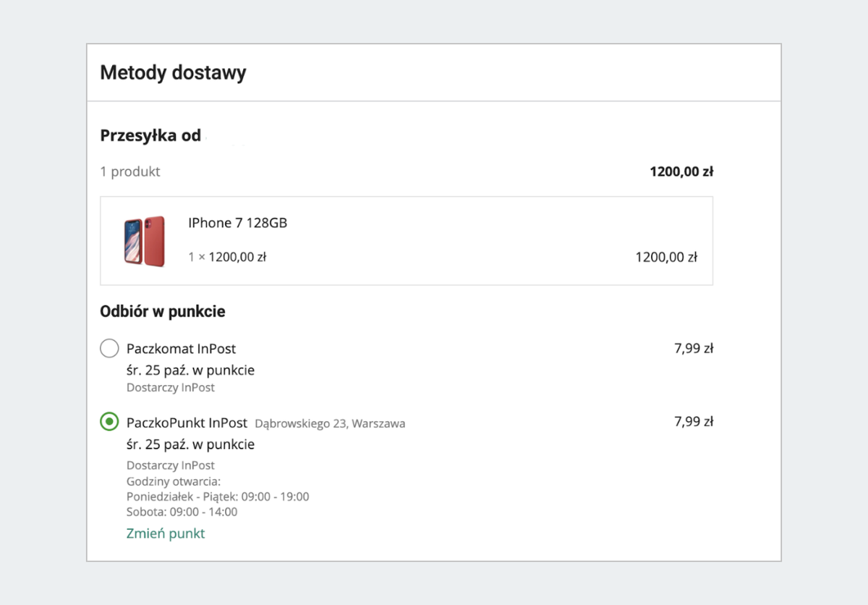Select the Paczkomat InPost radio button
868x605 pixels.
pyautogui.click(x=109, y=349)
